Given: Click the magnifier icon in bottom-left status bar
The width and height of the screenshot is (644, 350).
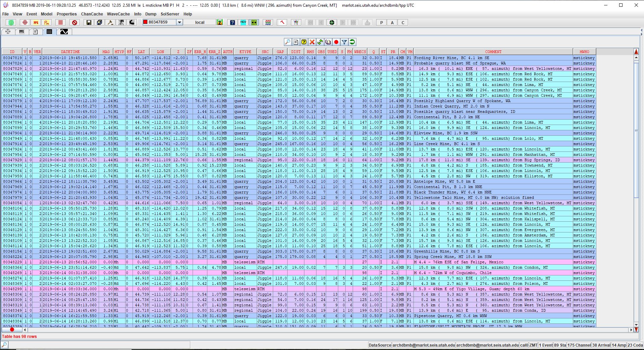Looking at the screenshot, I should pos(4,345).
